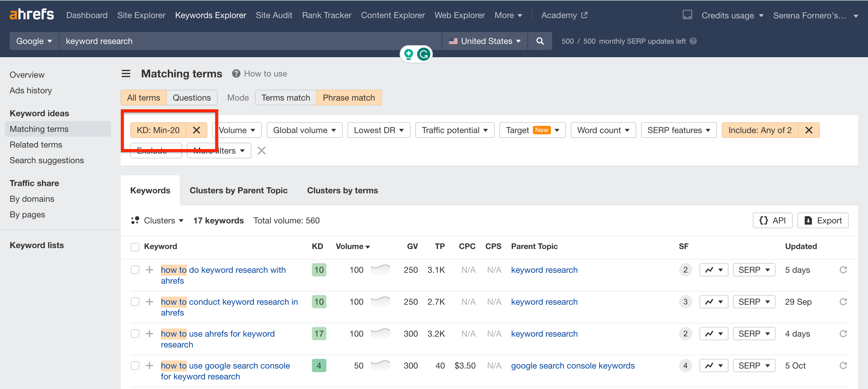Image resolution: width=868 pixels, height=389 pixels.
Task: Open the Global volume filter
Action: [304, 130]
